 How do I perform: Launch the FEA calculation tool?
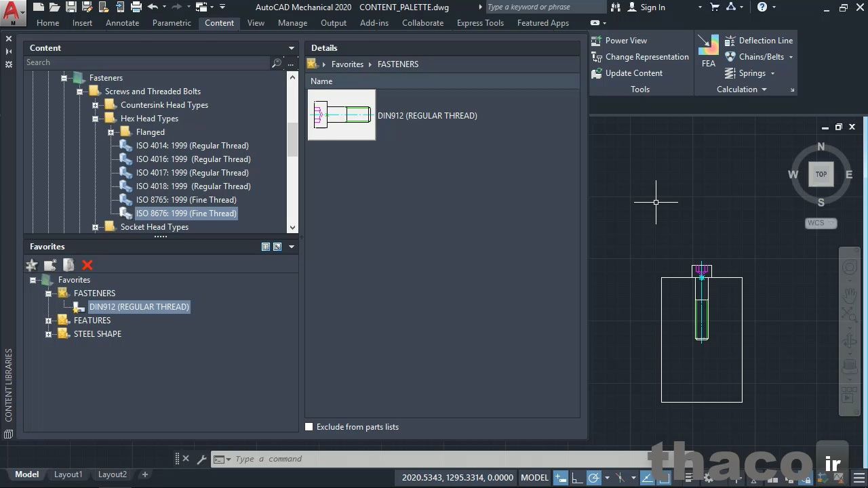[x=708, y=52]
